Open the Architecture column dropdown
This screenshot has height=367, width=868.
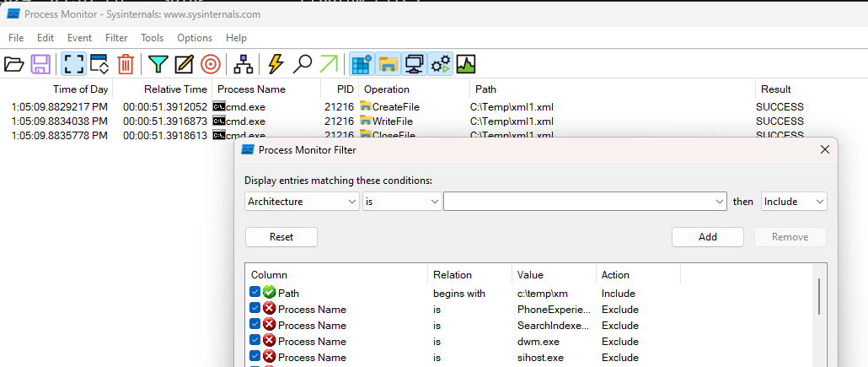pyautogui.click(x=303, y=202)
